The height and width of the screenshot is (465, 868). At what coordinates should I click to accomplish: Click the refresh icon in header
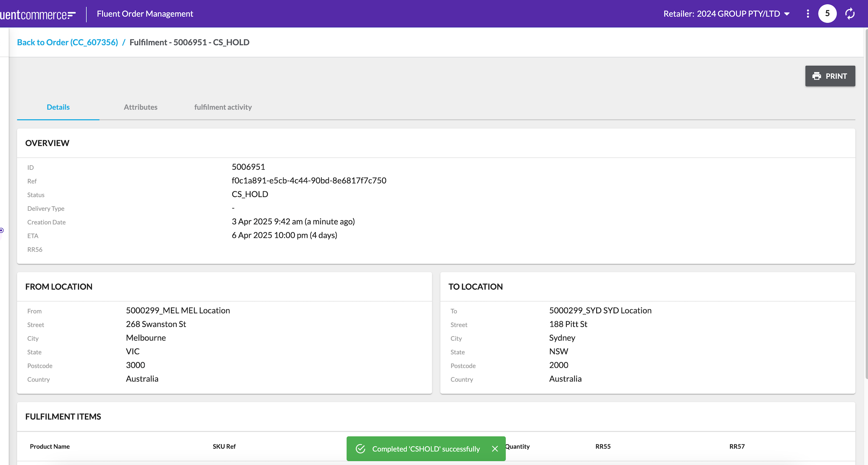tap(849, 13)
